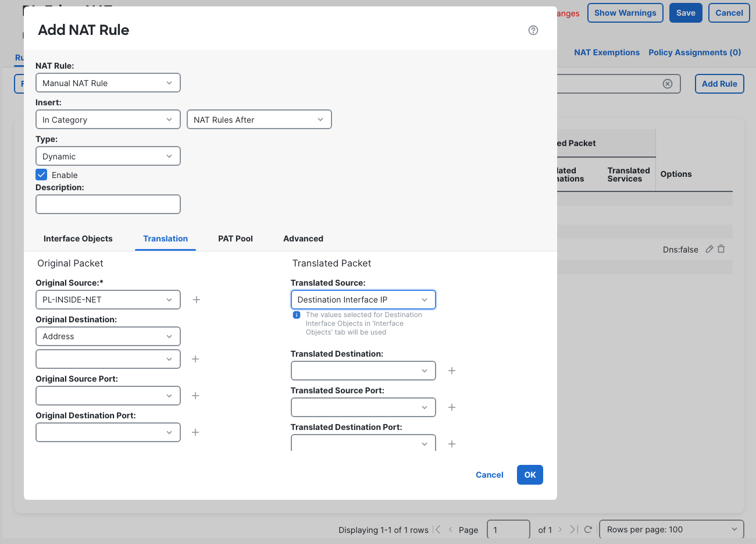Viewport: 756px width, 544px height.
Task: Add new object for Original Destination Port
Action: point(195,432)
